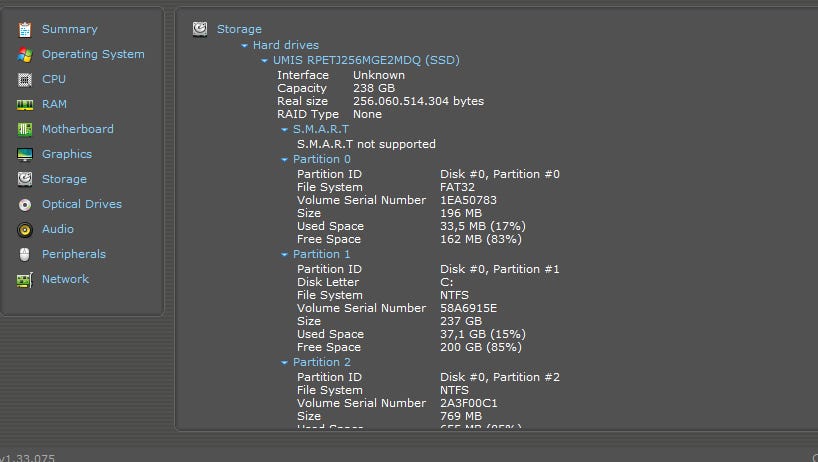The image size is (818, 462).
Task: Click the RAM memory stick icon
Action: coord(24,105)
